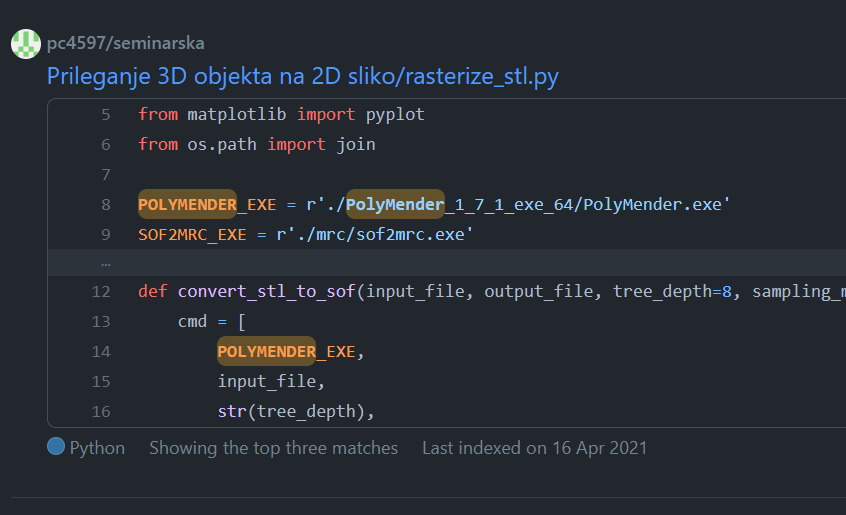This screenshot has height=515, width=846.
Task: Click line number 14
Action: pyautogui.click(x=101, y=352)
